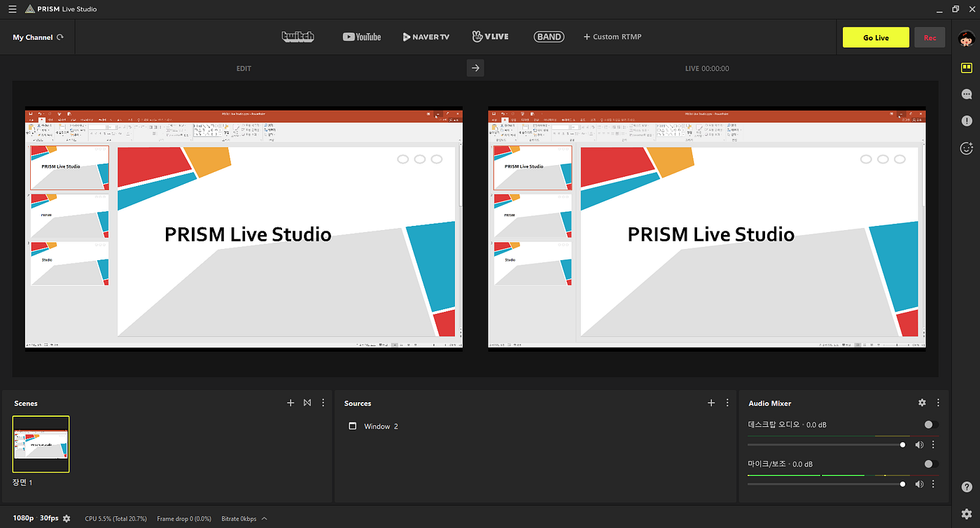Select the YouTube platform
Screen dimensions: 980x528
tap(362, 36)
